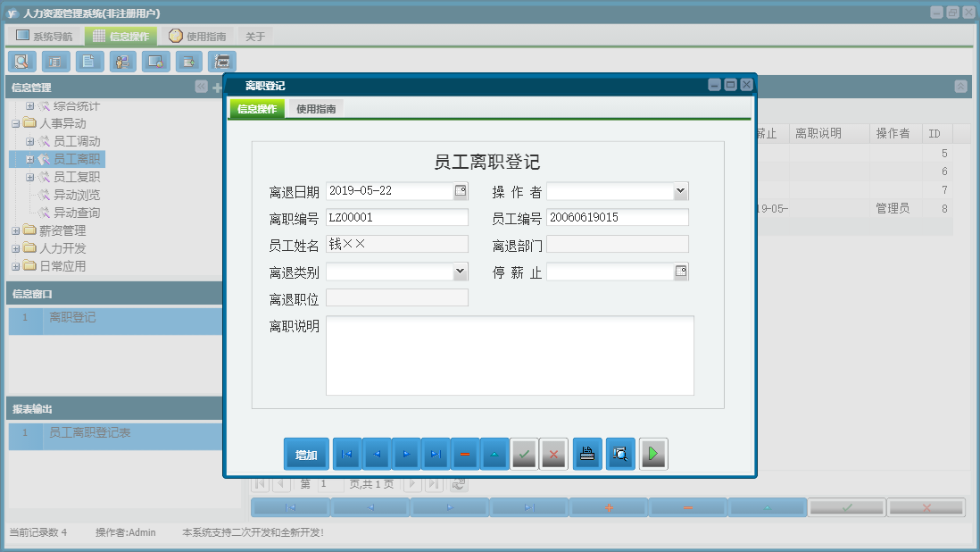980x552 pixels.
Task: Click the green run arrow icon
Action: (652, 453)
